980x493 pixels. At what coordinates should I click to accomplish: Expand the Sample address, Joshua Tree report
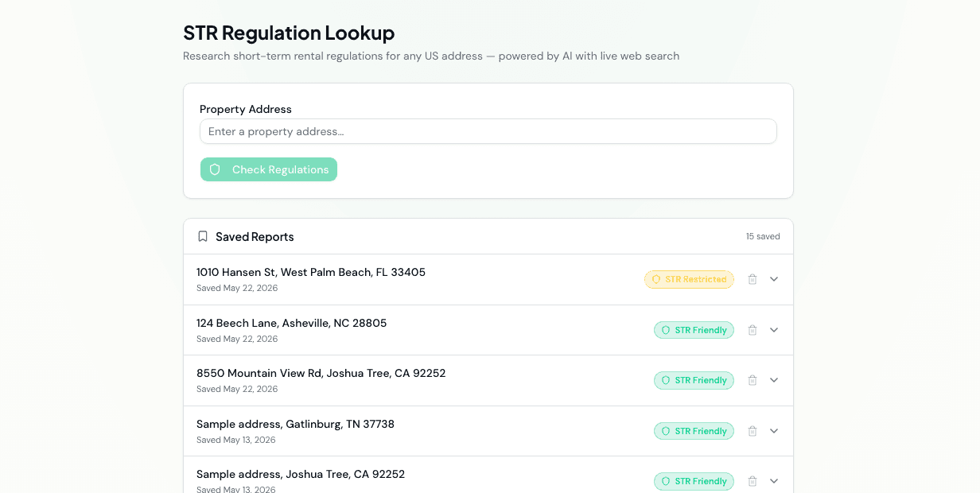coord(774,481)
